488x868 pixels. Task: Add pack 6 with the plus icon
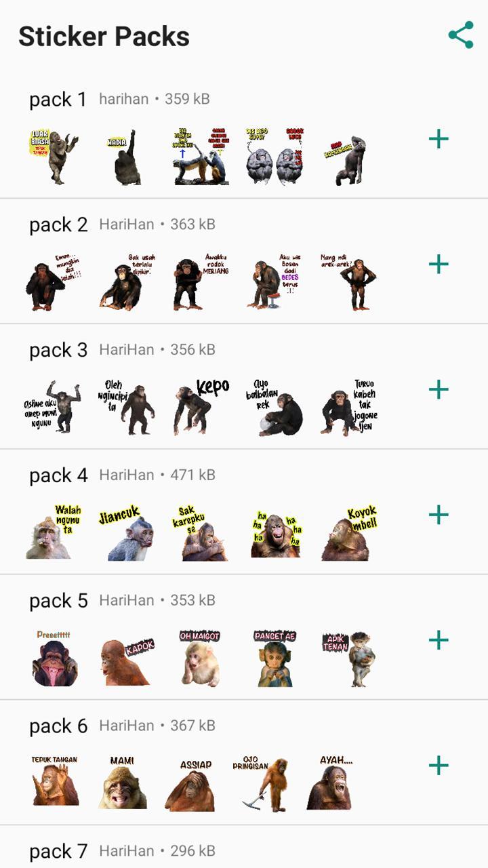439,766
